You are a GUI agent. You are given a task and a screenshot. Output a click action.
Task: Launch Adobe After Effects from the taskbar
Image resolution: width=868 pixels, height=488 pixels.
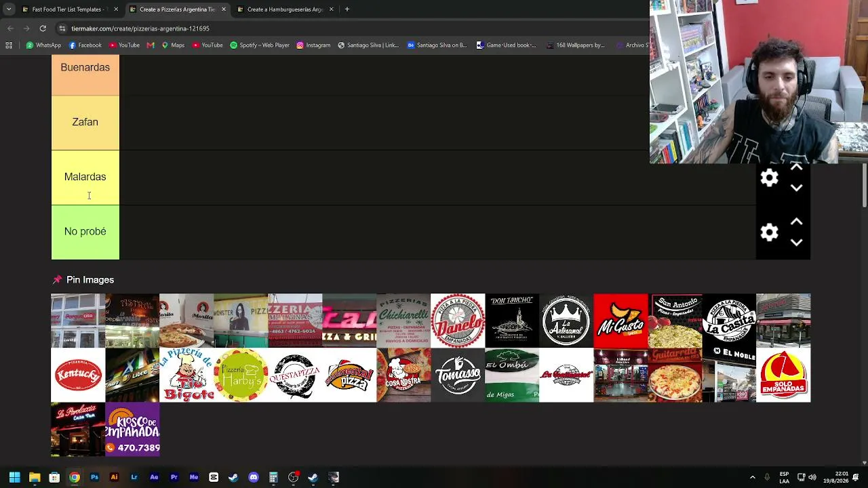point(154,478)
